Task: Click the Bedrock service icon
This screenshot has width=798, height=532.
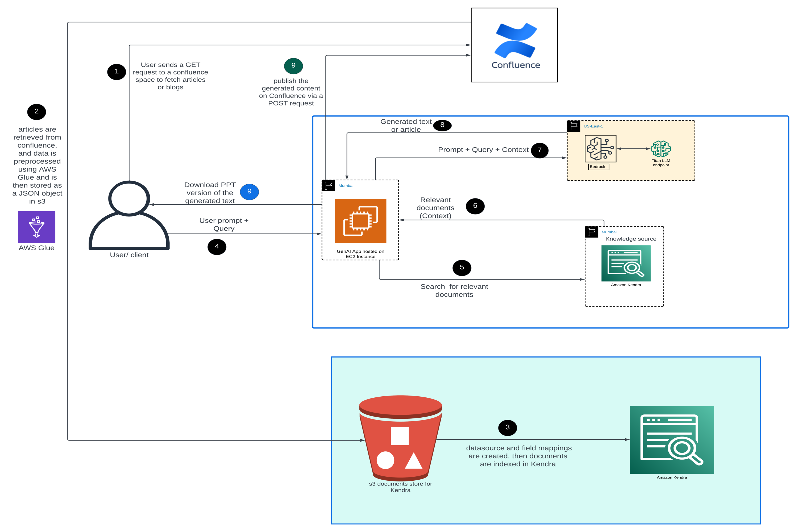Action: tap(601, 149)
